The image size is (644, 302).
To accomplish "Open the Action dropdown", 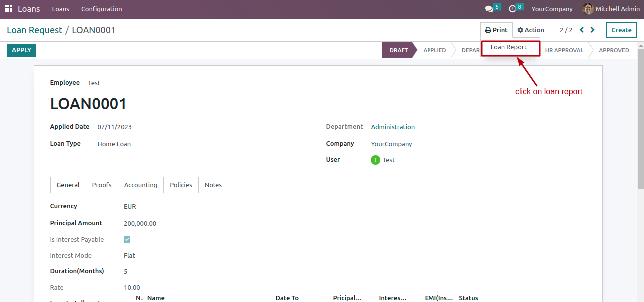I will click(x=531, y=30).
